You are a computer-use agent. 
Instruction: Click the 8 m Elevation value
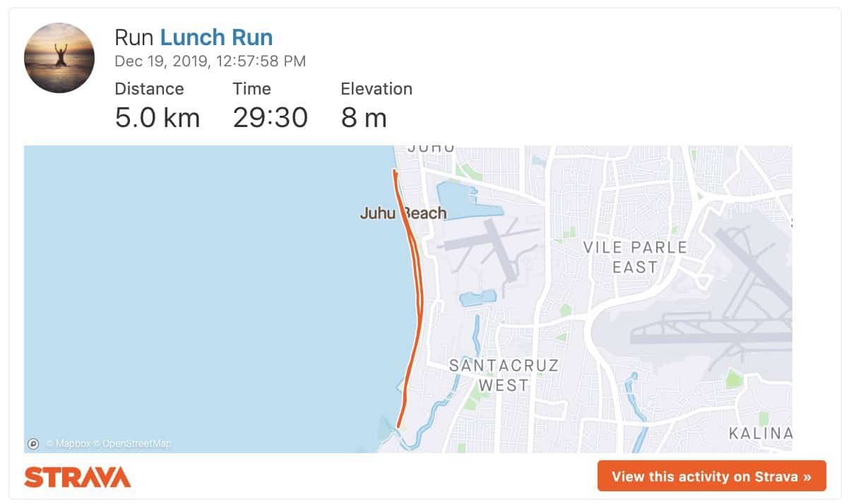[x=362, y=117]
